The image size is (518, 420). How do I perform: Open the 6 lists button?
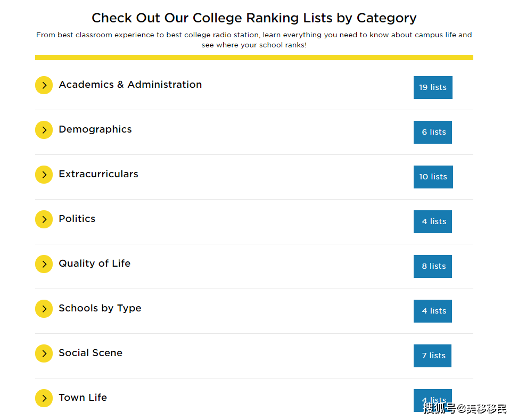(432, 132)
